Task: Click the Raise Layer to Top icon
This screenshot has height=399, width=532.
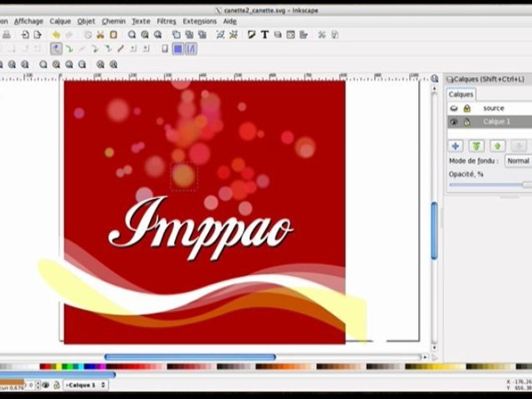Action: coord(477,146)
